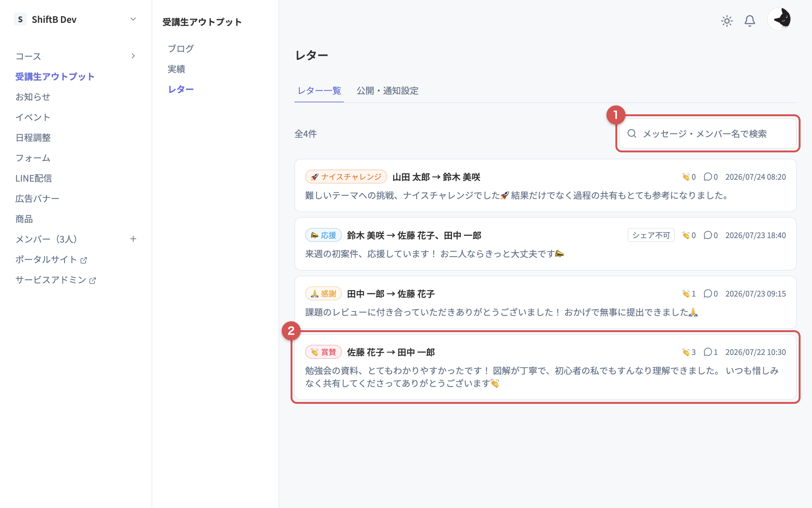The image size is (812, 508).
Task: Click clap icon on 鈴木 美咲 letter
Action: (685, 235)
